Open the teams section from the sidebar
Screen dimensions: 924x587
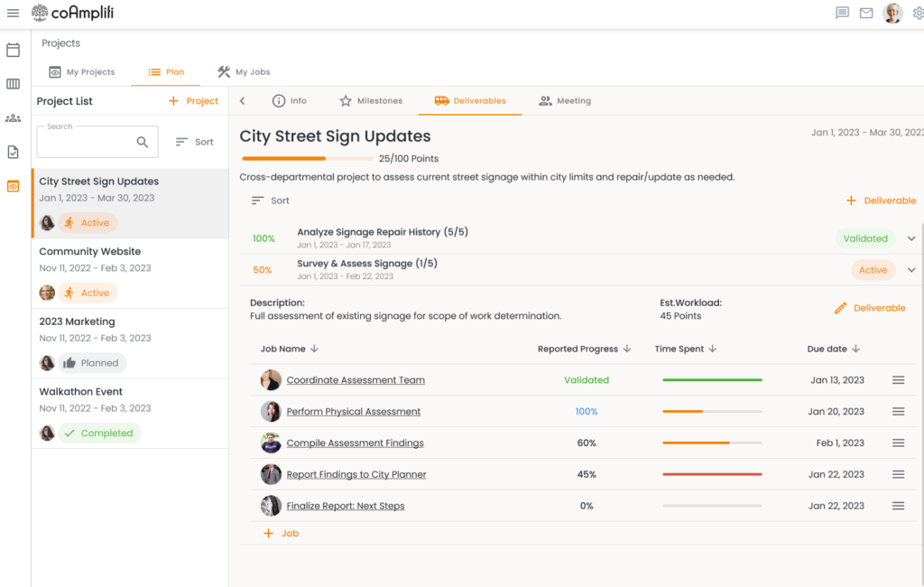pos(13,117)
